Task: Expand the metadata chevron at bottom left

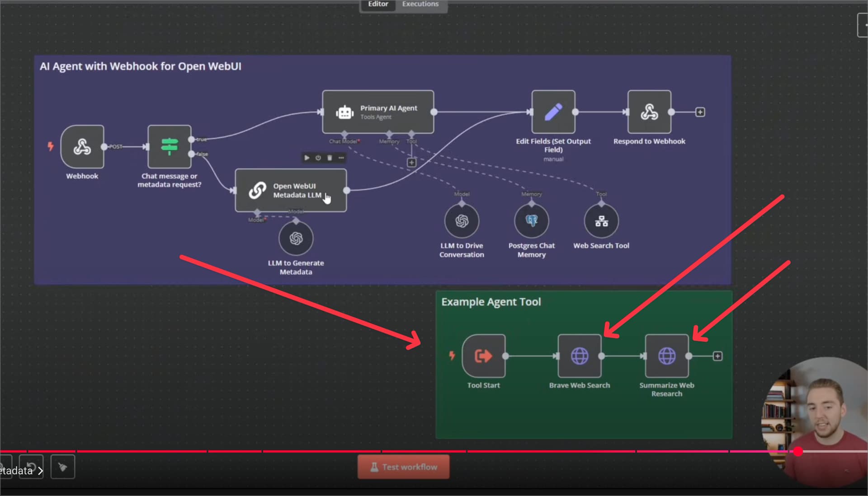Action: [40, 471]
